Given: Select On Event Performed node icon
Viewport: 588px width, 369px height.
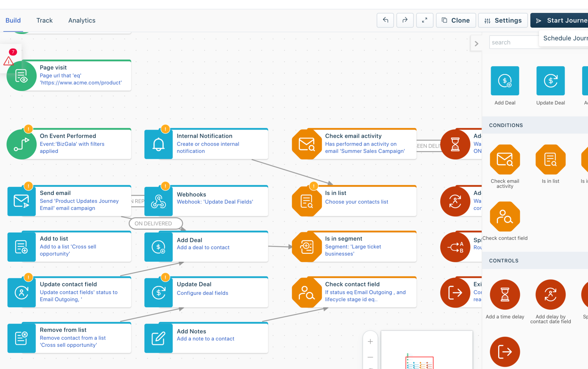Looking at the screenshot, I should click(x=22, y=144).
